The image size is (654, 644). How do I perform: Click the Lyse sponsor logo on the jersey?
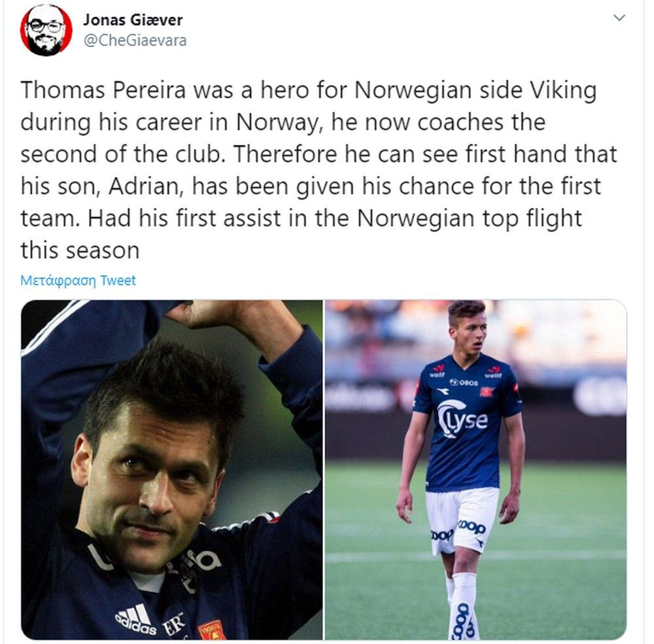click(462, 419)
